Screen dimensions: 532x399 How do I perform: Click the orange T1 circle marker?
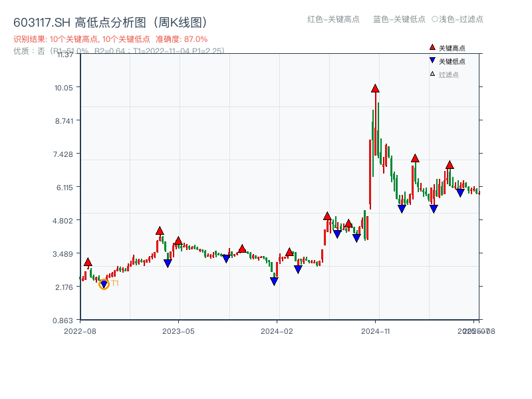tap(104, 283)
